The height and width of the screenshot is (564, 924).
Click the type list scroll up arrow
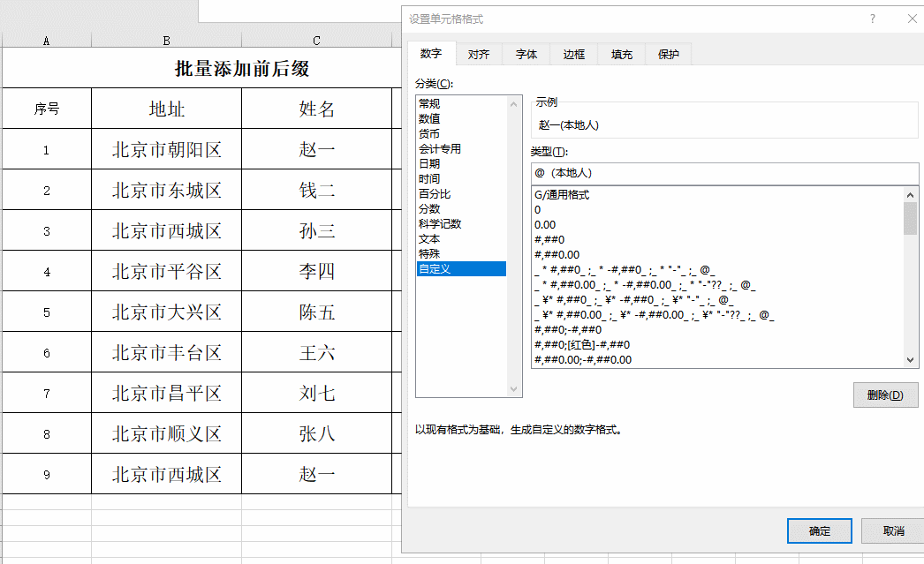pos(911,195)
